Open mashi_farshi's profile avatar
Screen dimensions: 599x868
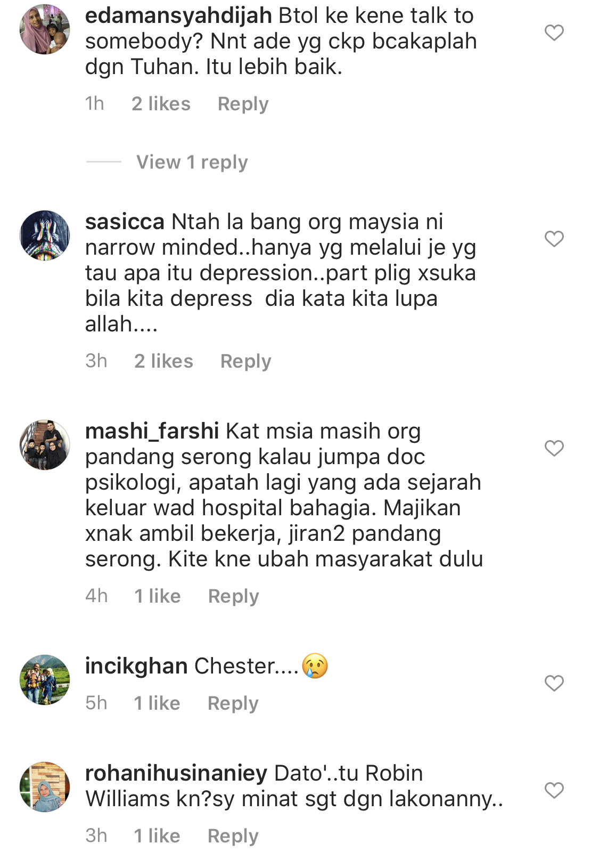[x=45, y=445]
